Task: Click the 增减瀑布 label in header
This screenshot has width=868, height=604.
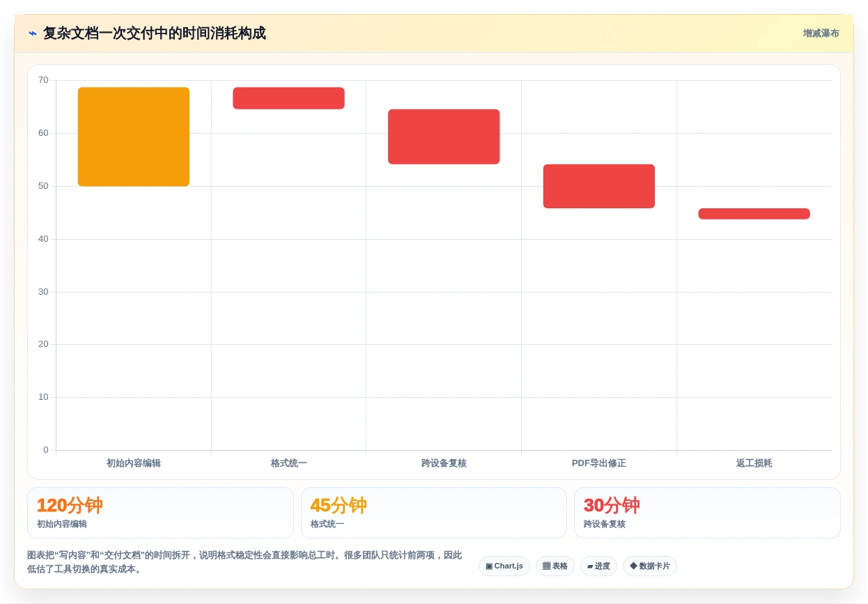Action: pos(821,33)
